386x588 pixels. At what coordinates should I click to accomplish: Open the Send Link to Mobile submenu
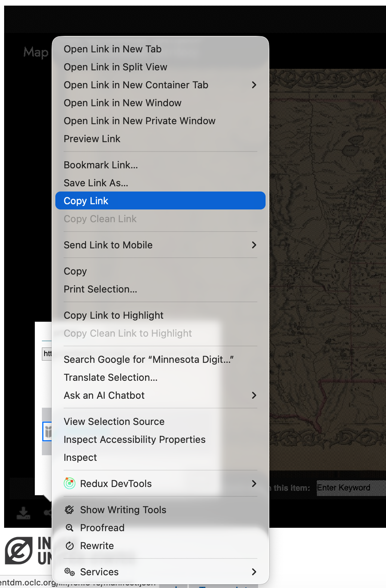click(160, 245)
